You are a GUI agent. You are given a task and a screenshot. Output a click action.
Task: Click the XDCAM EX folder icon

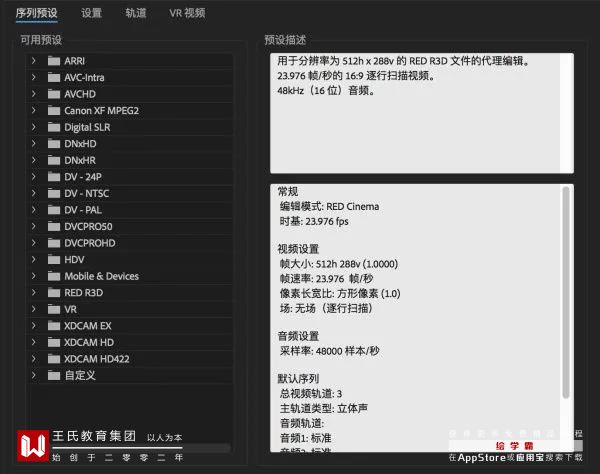point(54,325)
